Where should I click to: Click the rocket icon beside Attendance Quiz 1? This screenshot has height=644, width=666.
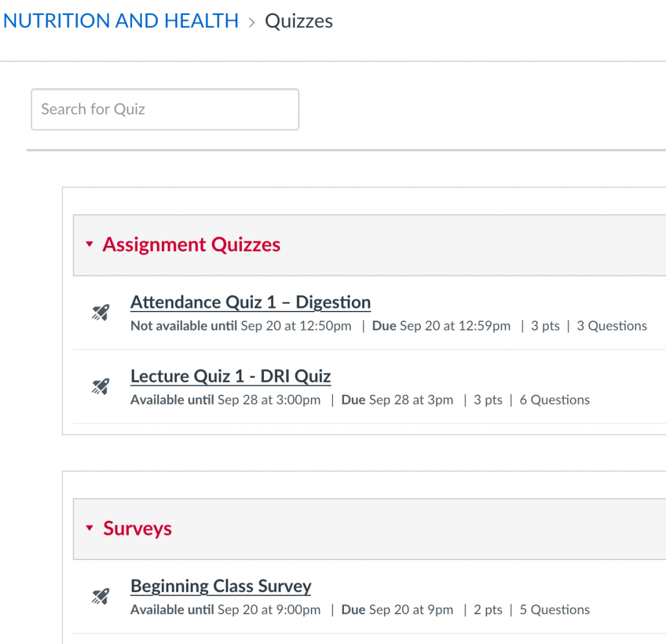(x=100, y=313)
